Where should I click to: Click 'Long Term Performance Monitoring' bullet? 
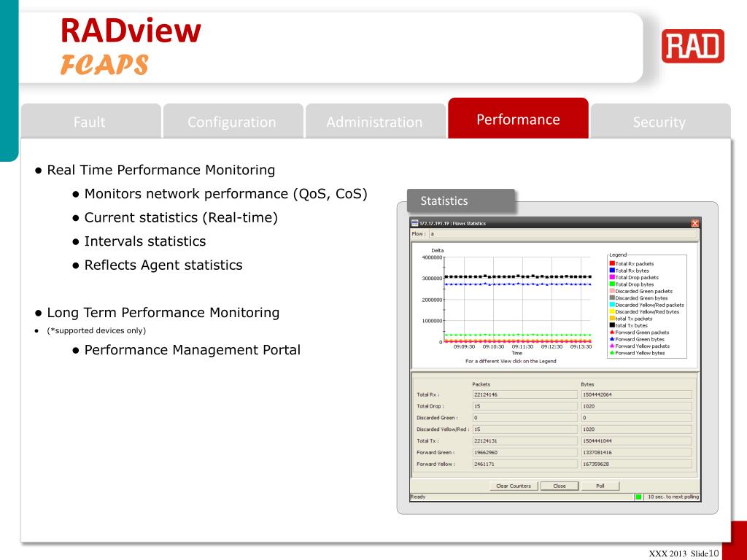click(163, 313)
